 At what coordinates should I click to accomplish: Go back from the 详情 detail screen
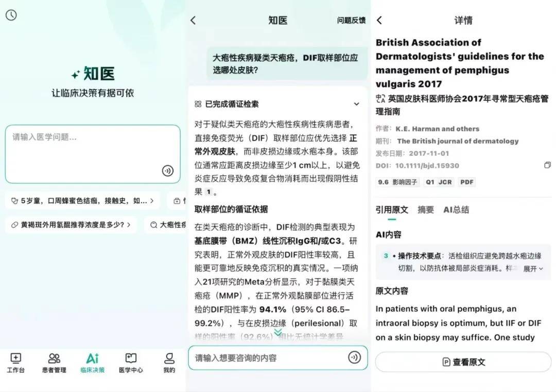[x=379, y=20]
